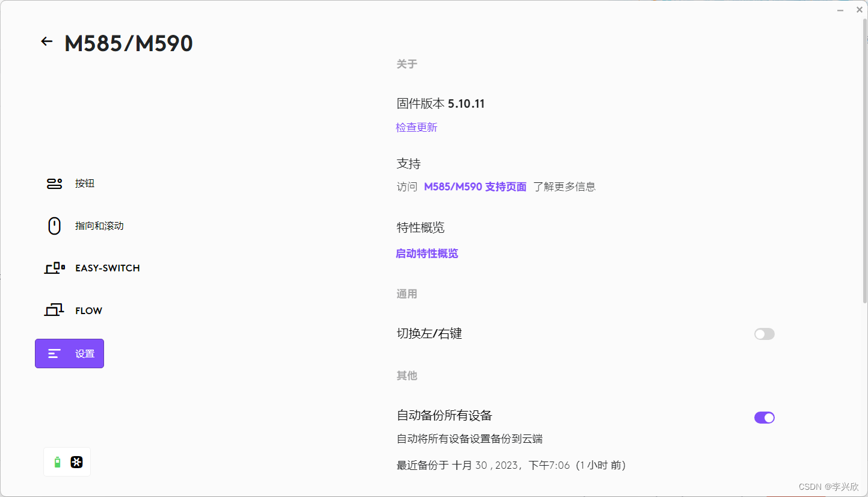Check the green battery status icon
This screenshot has width=868, height=497.
(58, 463)
